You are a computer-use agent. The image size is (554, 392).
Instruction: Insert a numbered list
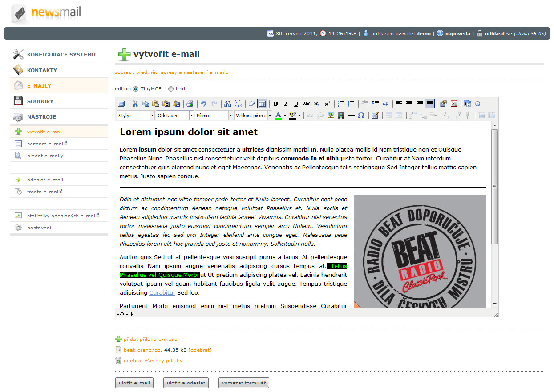351,104
